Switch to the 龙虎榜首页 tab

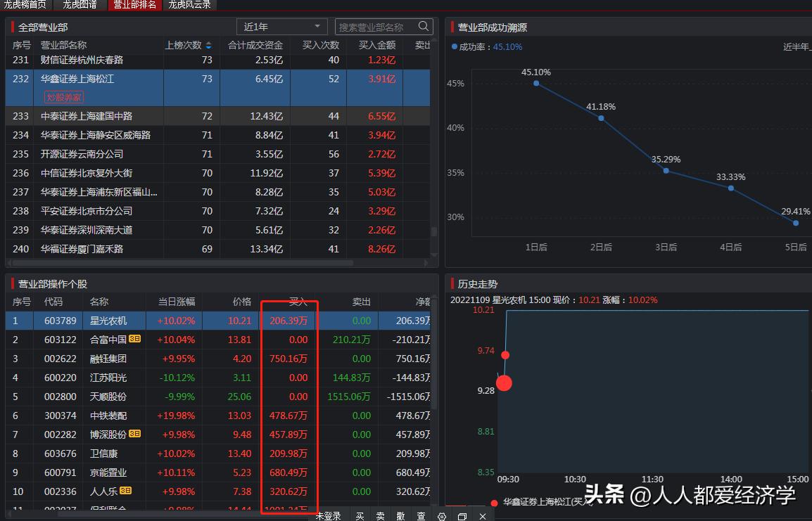(x=25, y=5)
